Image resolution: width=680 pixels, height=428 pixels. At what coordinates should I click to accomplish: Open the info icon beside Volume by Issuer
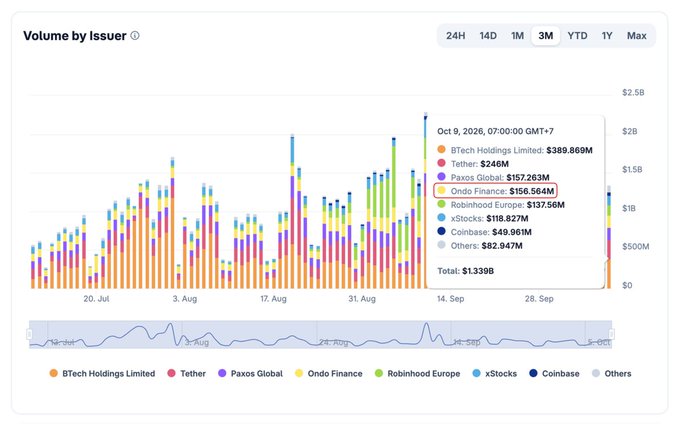point(135,36)
